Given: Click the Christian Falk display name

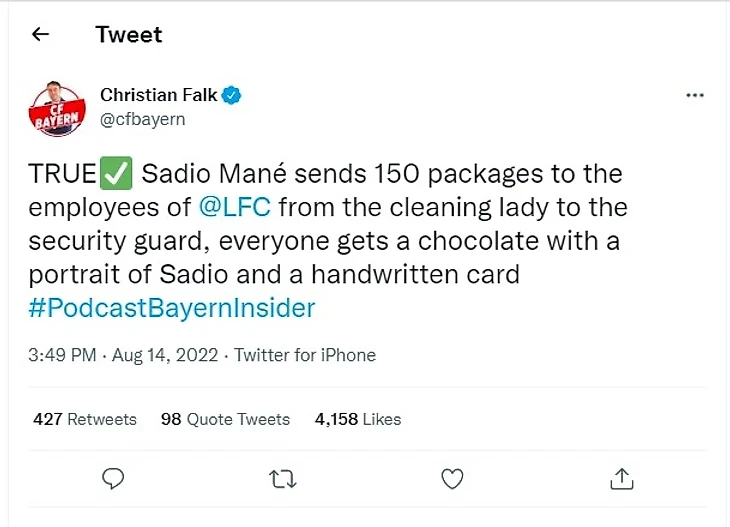Looking at the screenshot, I should coord(158,95).
